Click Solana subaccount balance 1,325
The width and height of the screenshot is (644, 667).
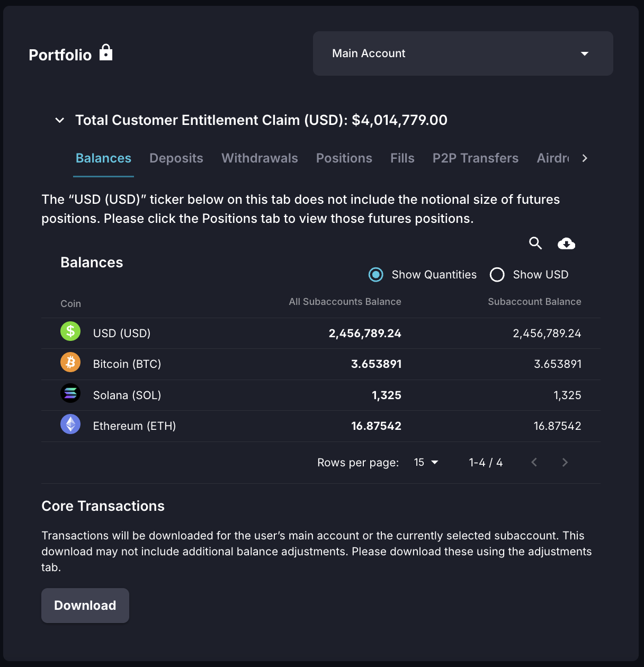567,395
